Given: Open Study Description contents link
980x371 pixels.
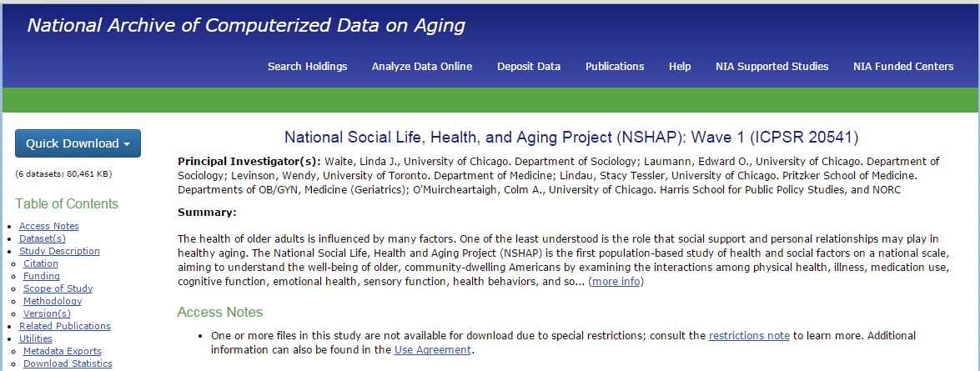Looking at the screenshot, I should click(x=59, y=251).
